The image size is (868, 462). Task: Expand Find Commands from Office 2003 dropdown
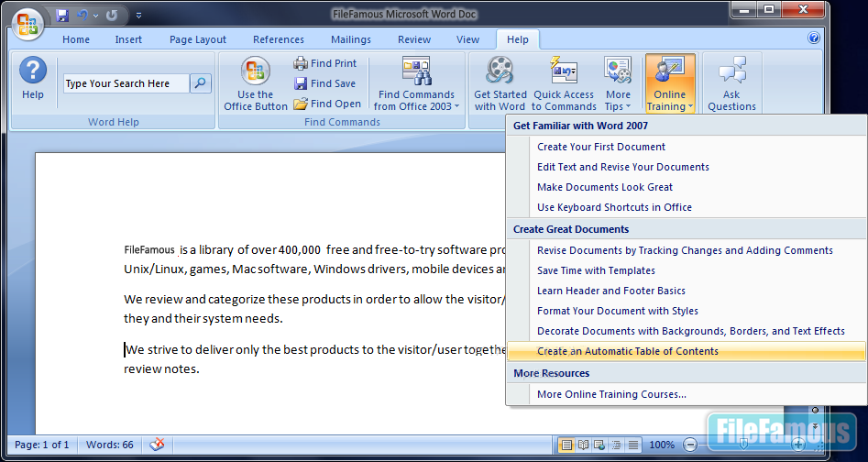tap(416, 83)
